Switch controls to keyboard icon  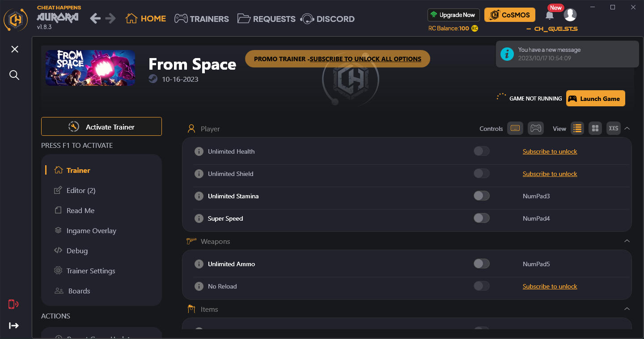point(515,128)
